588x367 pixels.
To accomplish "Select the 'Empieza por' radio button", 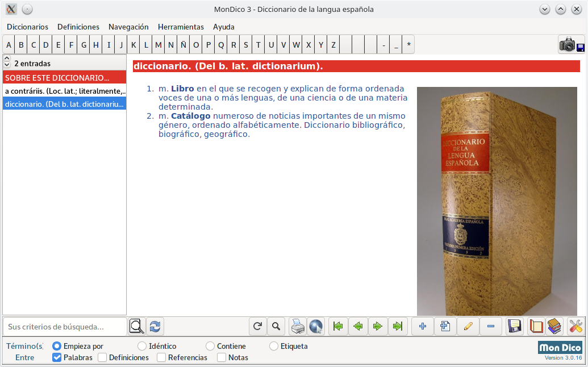I will click(56, 346).
